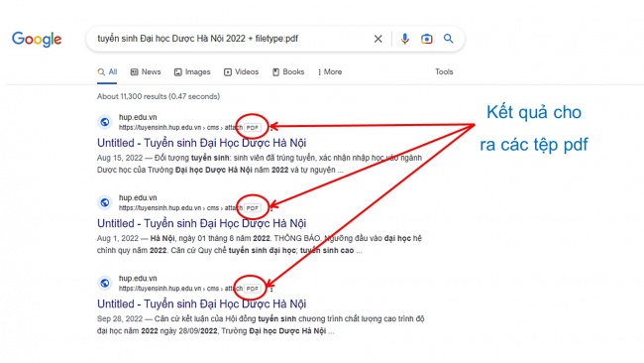Expand the More search categories menu

[x=330, y=72]
